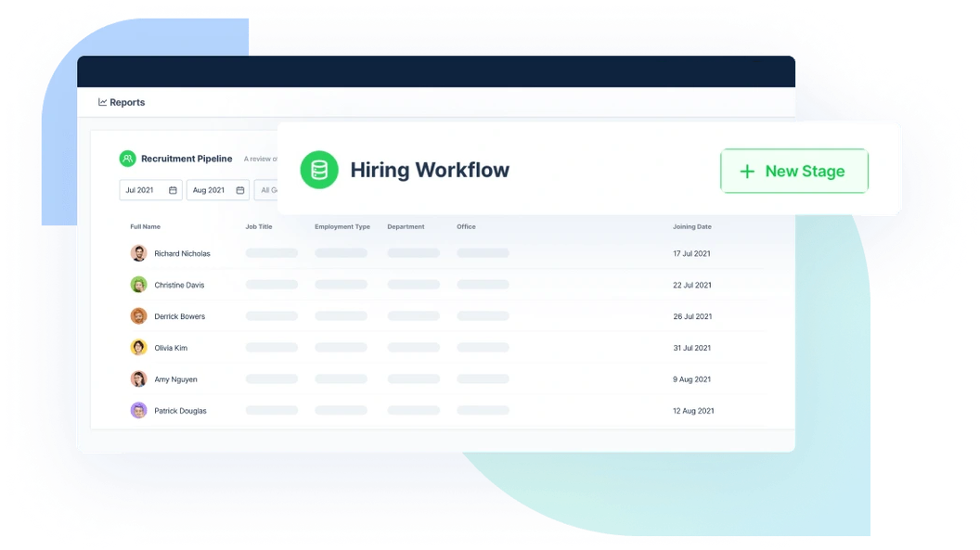Screen dimensions: 980x550
Task: Click the plus icon on New Stage
Action: pyautogui.click(x=747, y=171)
